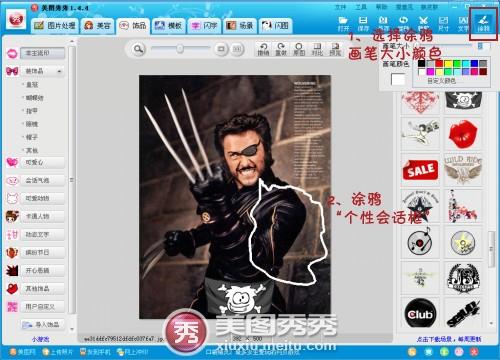500x360 pixels.
Task: Click the magnifier zoom icon
Action: pyautogui.click(x=138, y=49)
